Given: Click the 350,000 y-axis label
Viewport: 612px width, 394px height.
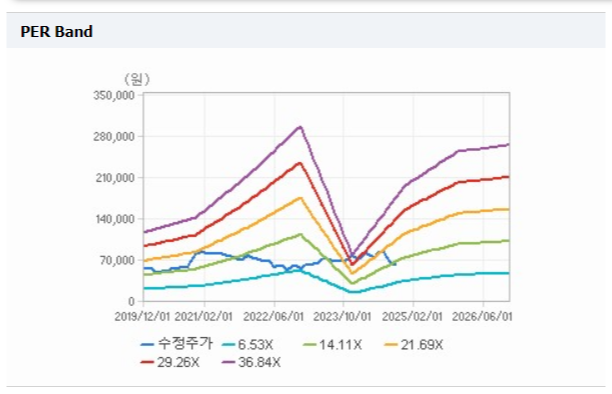Looking at the screenshot, I should point(114,95).
